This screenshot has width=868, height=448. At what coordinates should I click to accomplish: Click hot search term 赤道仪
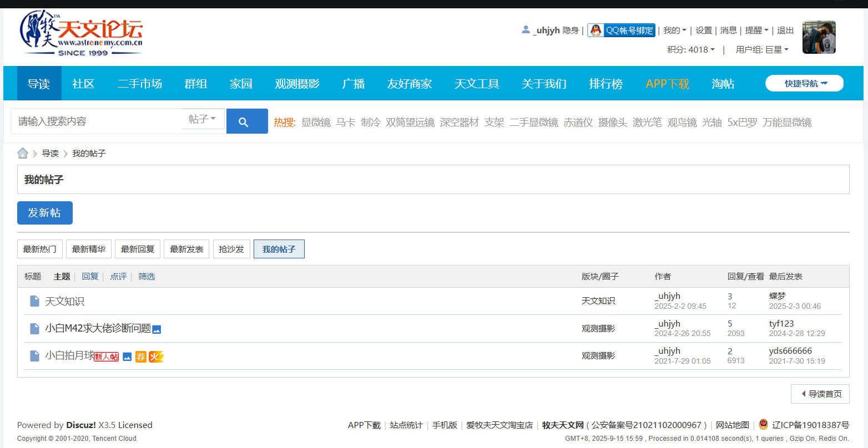coord(578,122)
